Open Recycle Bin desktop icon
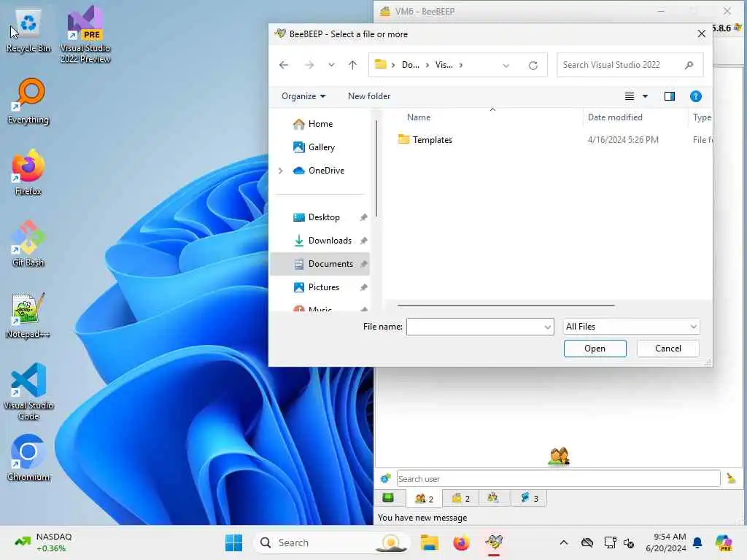Screen dimensions: 747x560 tap(28, 31)
